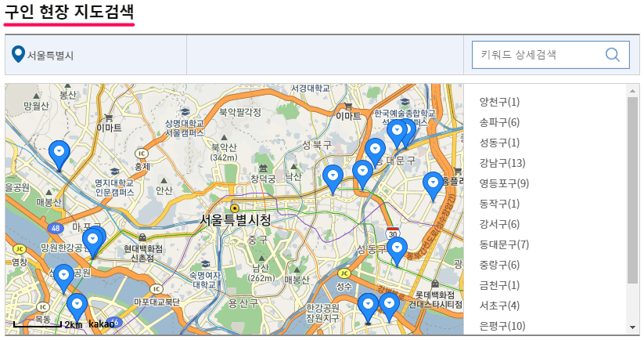Click the location pin icon beside 서울특별시
The image size is (644, 340).
pos(18,54)
